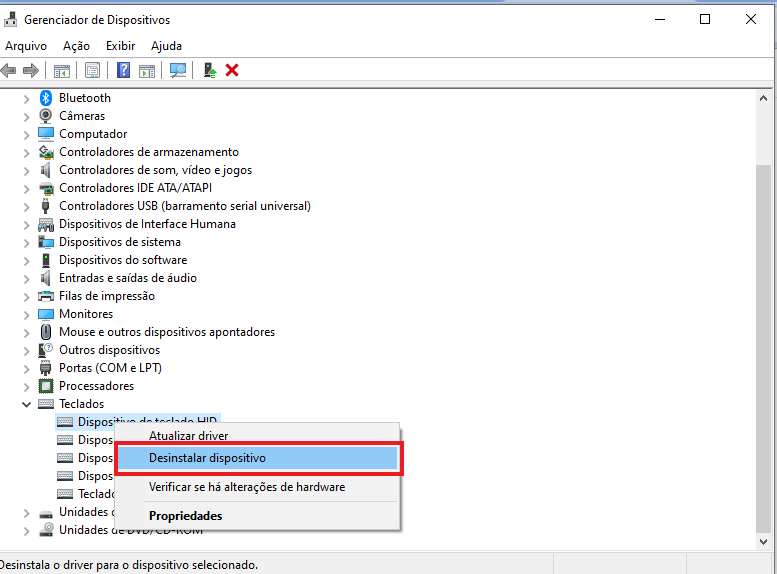Click the vertical scrollbar thumb

point(763,348)
